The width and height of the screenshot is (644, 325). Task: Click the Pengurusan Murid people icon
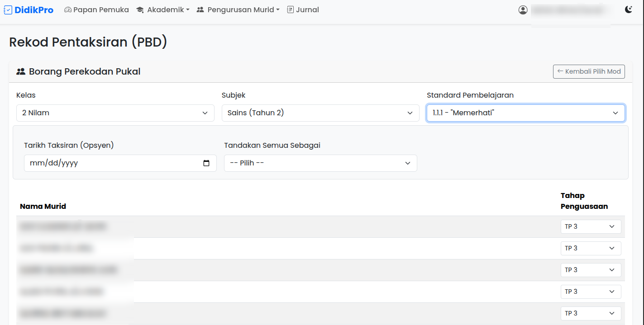coord(200,9)
